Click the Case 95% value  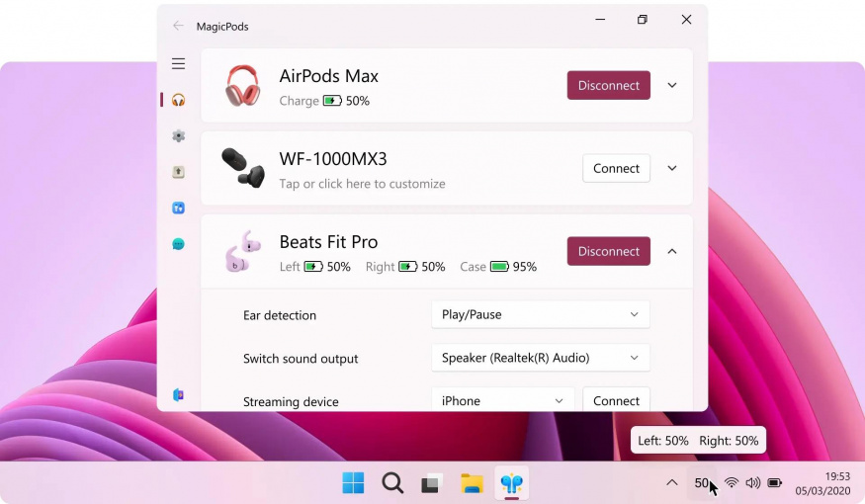pos(525,267)
